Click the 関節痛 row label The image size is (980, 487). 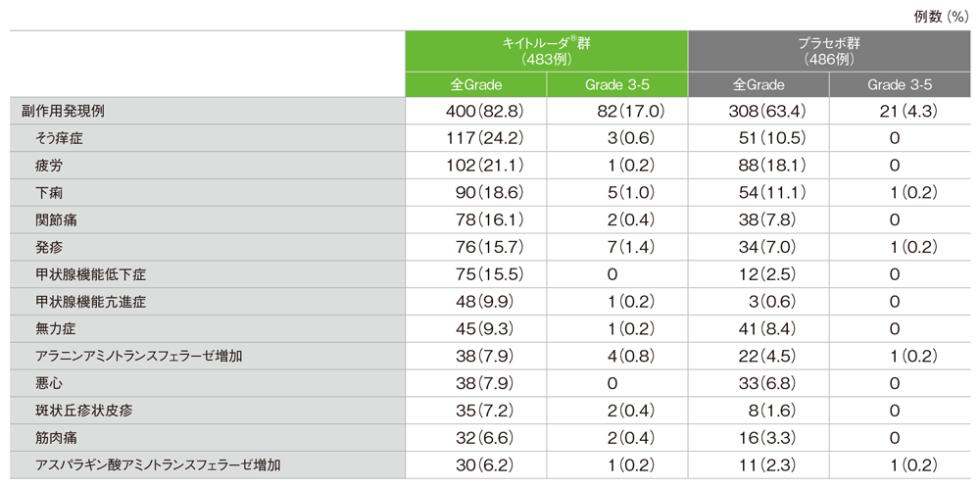(x=55, y=219)
